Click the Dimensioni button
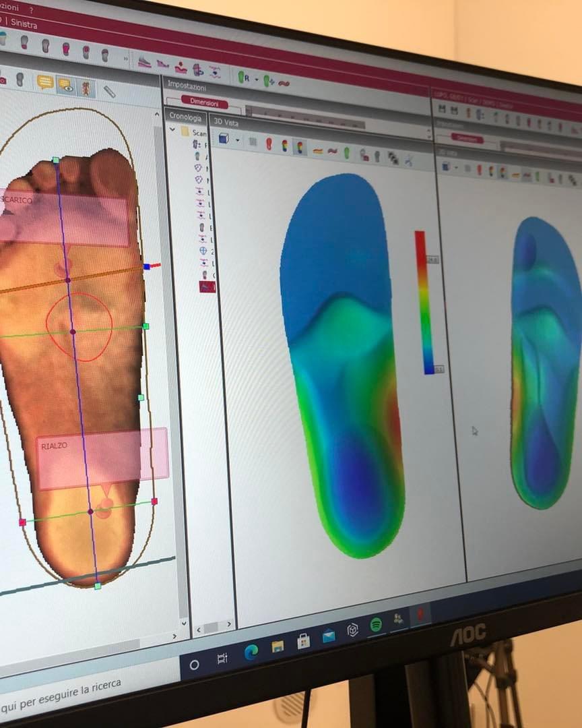 coord(204,102)
